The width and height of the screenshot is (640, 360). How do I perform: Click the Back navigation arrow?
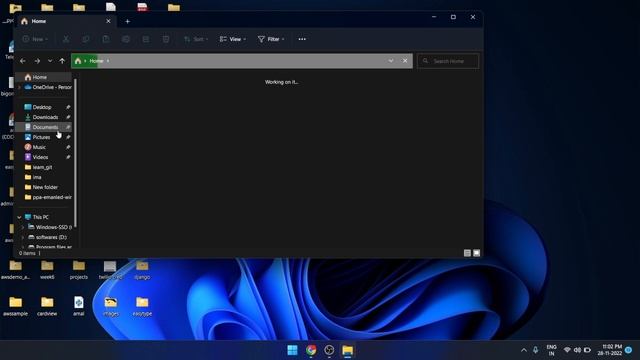click(x=23, y=61)
